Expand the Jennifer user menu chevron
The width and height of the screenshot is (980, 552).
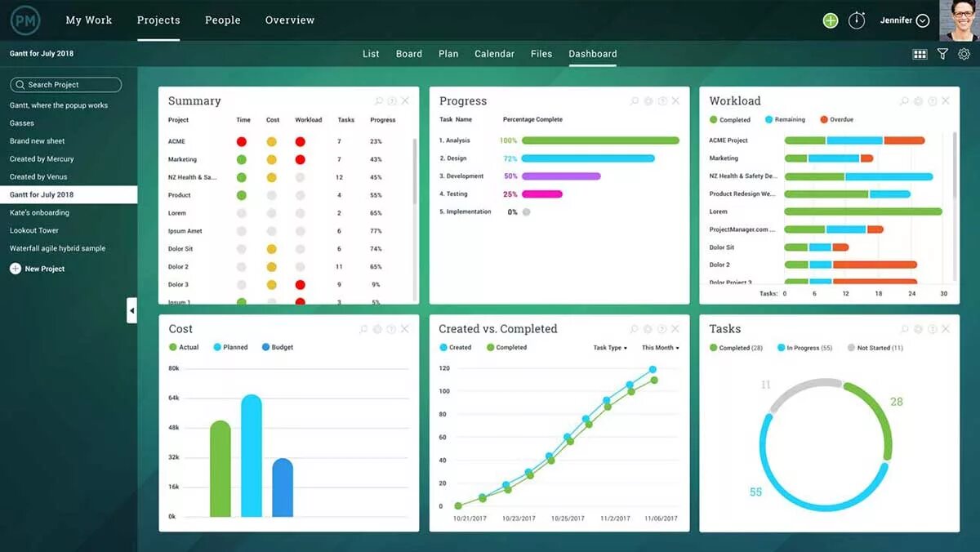pos(923,21)
